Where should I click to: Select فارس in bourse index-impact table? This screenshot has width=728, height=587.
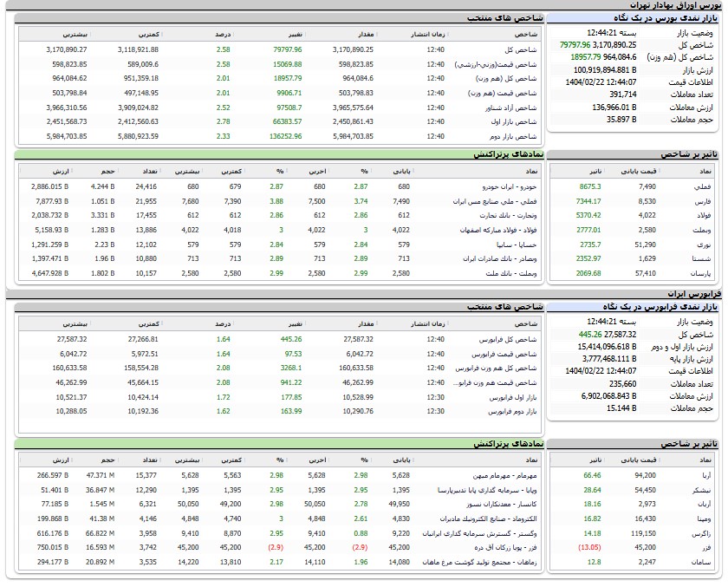pyautogui.click(x=703, y=201)
